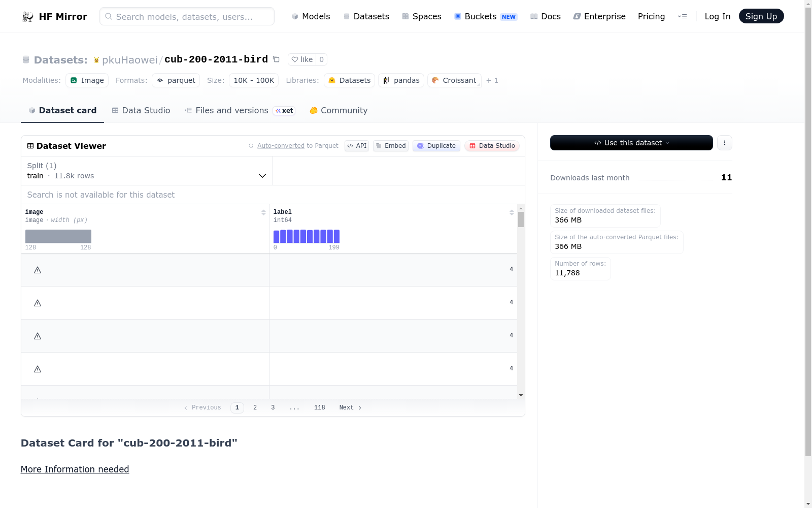Open the Docs page
812x508 pixels.
(x=545, y=16)
